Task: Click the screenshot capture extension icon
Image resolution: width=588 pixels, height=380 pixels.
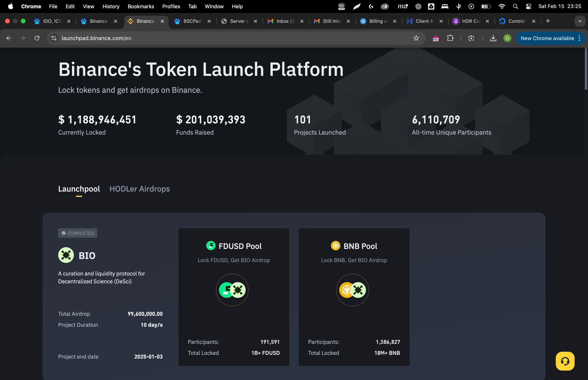Action: click(x=471, y=38)
